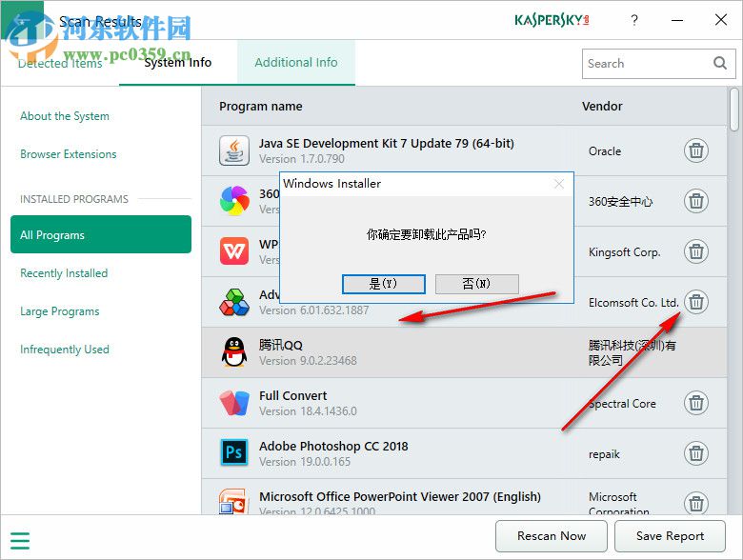The height and width of the screenshot is (560, 743).
Task: Minimize the Scan Results window
Action: [677, 20]
